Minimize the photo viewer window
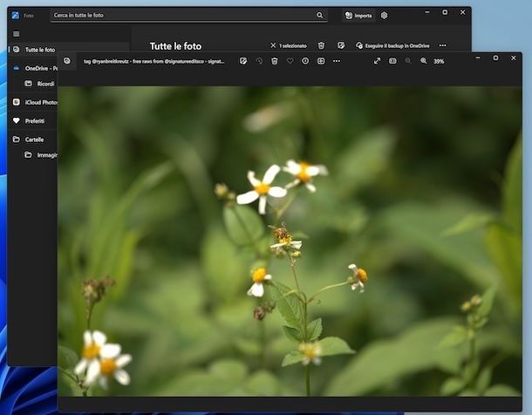Viewport: 532px width, 415px height. pyautogui.click(x=478, y=58)
